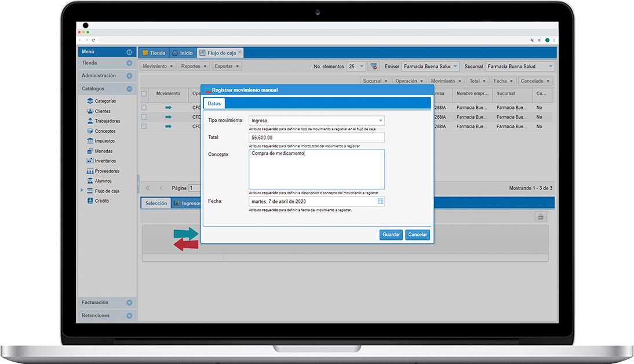Collapse the Menú sidebar panel
Image resolution: width=634 pixels, height=364 pixels.
coord(129,52)
